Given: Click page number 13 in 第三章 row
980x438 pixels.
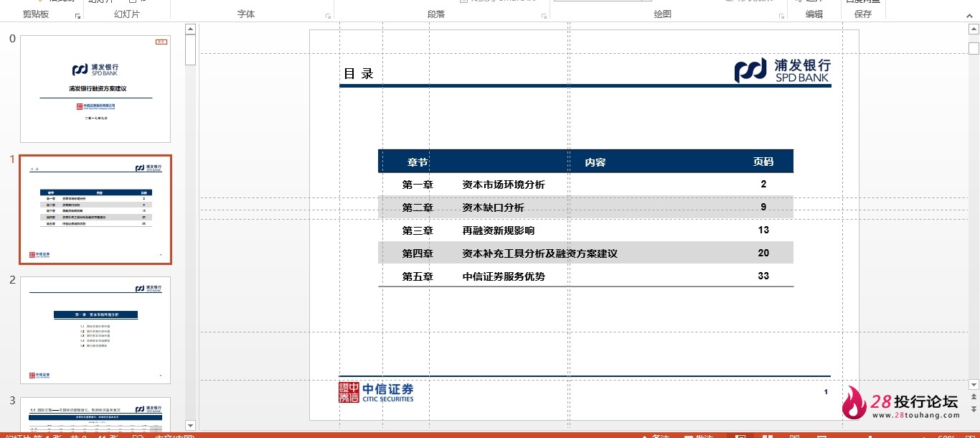Looking at the screenshot, I should [763, 230].
